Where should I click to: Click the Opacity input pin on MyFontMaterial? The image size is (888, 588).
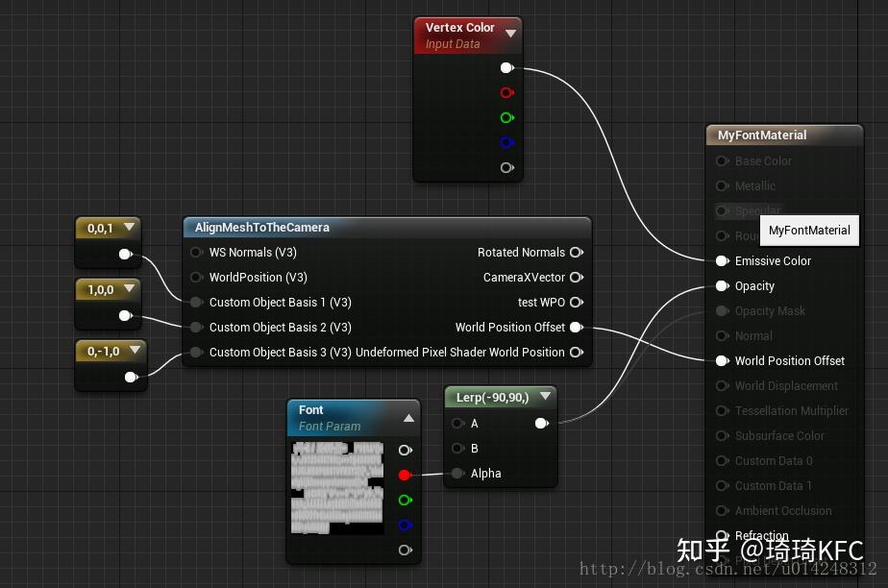pos(722,285)
